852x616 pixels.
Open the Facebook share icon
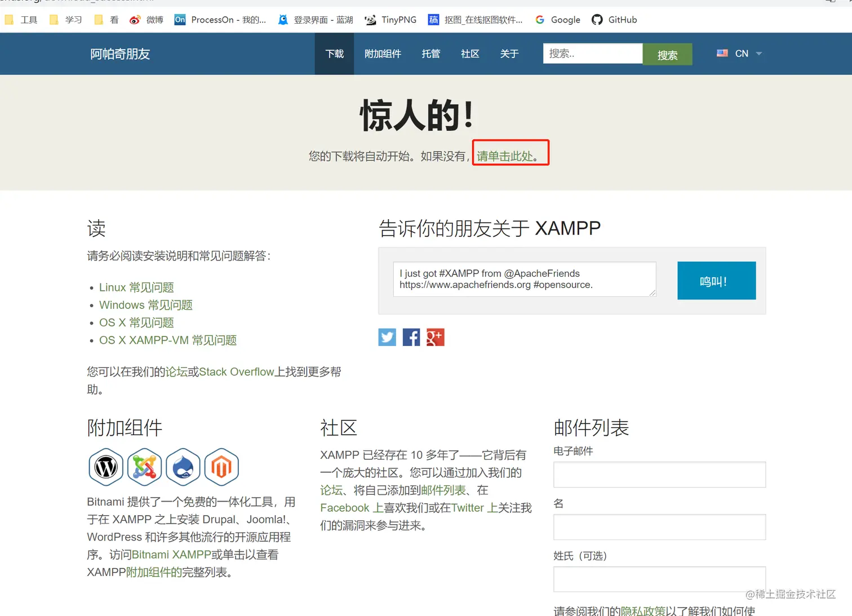tap(411, 337)
